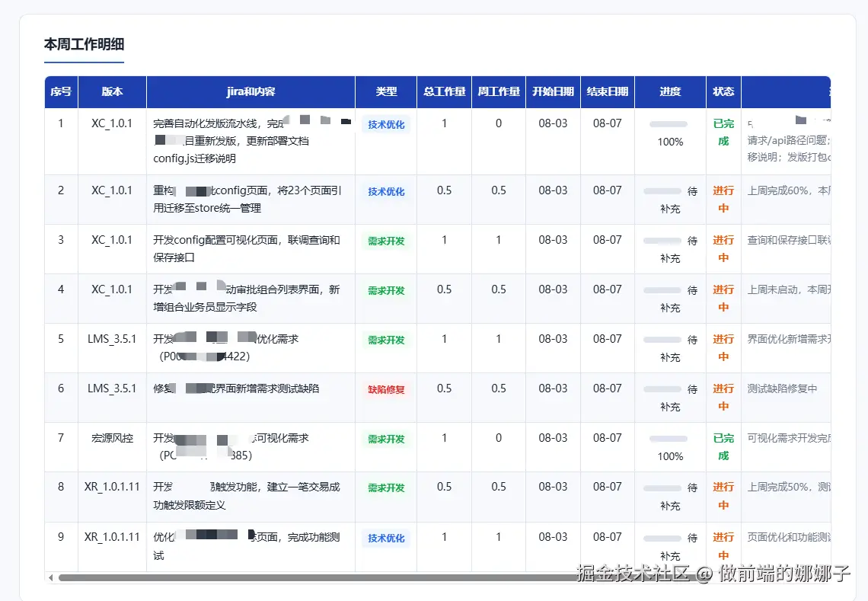Image resolution: width=868 pixels, height=601 pixels.
Task: Click the 版本 column header
Action: pyautogui.click(x=112, y=91)
